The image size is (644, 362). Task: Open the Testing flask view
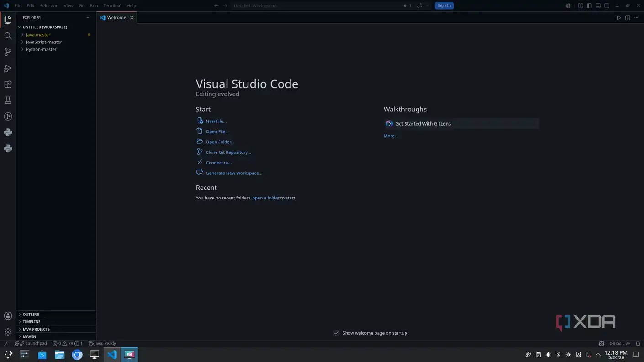tap(8, 100)
